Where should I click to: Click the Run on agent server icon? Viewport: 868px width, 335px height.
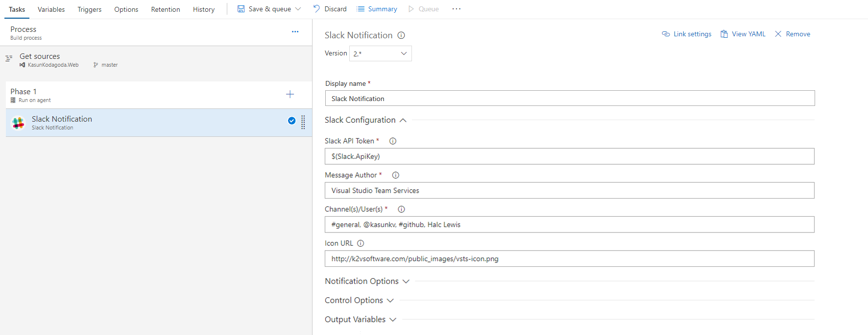pyautogui.click(x=13, y=100)
